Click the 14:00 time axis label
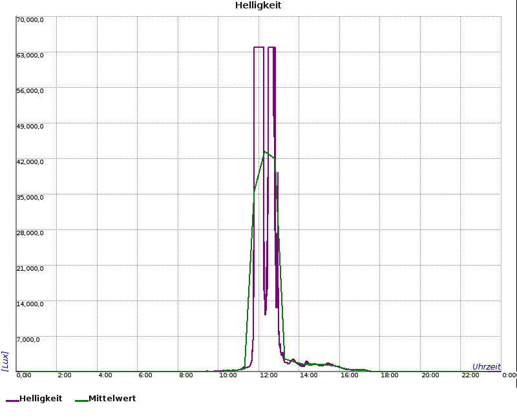Image resolution: width=517 pixels, height=420 pixels. (309, 375)
